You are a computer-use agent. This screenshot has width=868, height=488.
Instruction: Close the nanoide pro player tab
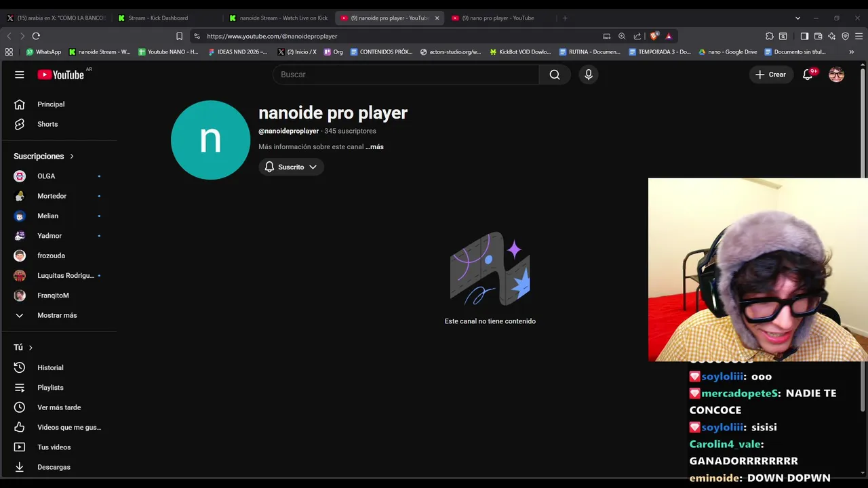(437, 18)
